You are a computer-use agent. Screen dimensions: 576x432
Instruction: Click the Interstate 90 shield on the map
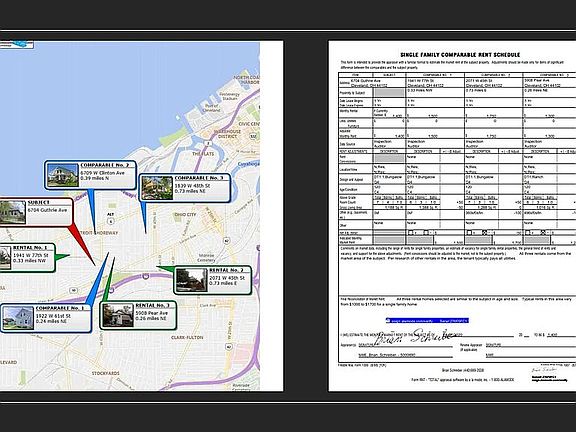click(x=146, y=276)
